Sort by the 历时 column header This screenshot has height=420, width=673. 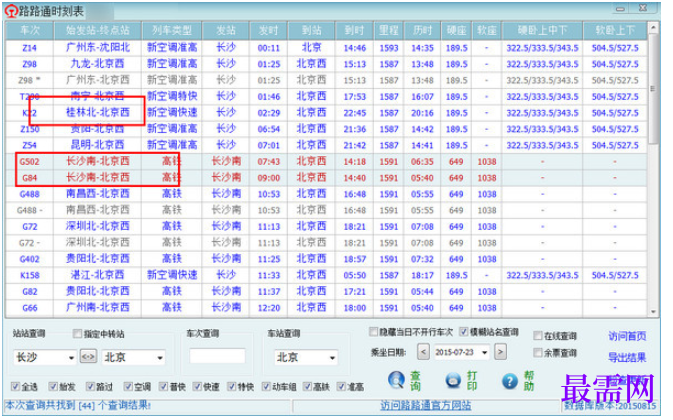pyautogui.click(x=422, y=30)
